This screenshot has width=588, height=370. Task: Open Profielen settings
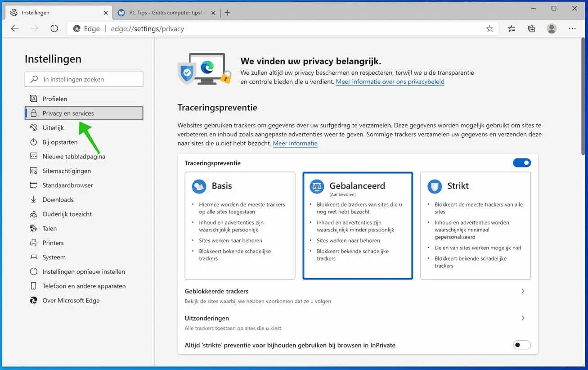pyautogui.click(x=84, y=99)
